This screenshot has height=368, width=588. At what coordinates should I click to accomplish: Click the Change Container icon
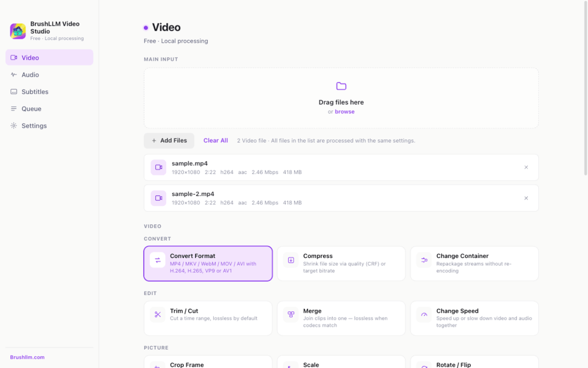coord(424,260)
